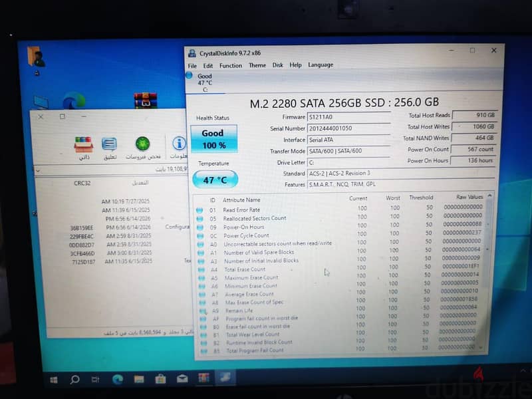
Task: Click the WinRAR virus scan toolbar icon
Action: [143, 148]
